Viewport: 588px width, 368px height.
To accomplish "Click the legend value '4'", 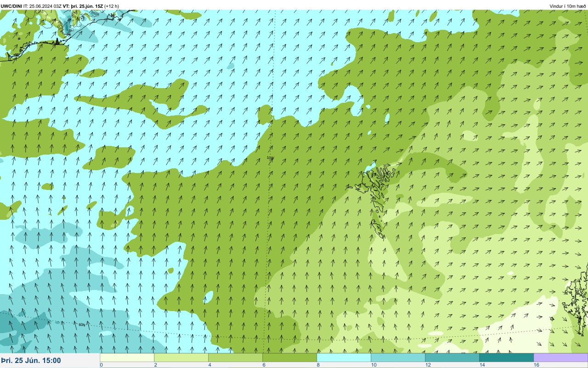I will 209,365.
